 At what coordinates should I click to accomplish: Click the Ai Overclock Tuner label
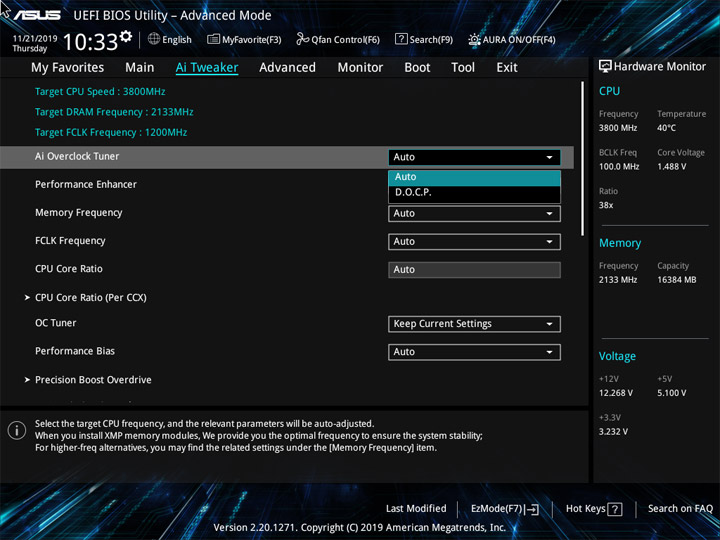click(x=77, y=157)
